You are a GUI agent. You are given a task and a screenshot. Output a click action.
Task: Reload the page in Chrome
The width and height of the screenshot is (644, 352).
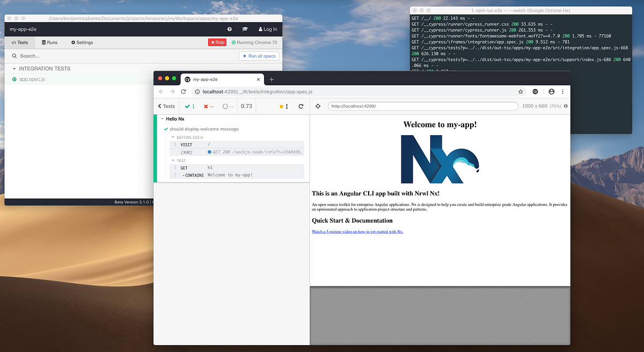point(184,92)
